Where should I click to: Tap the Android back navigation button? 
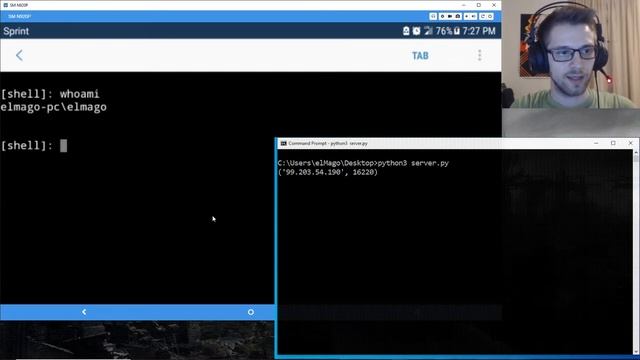pos(84,312)
